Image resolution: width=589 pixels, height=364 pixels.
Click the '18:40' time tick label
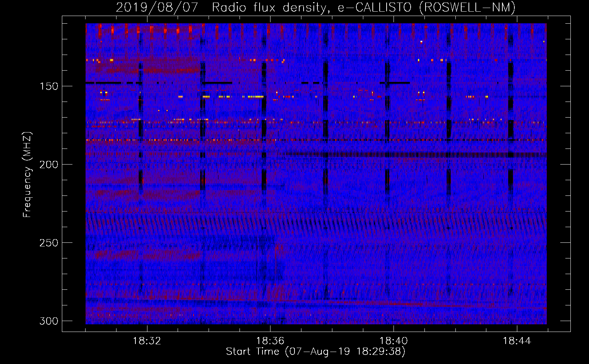(x=394, y=341)
